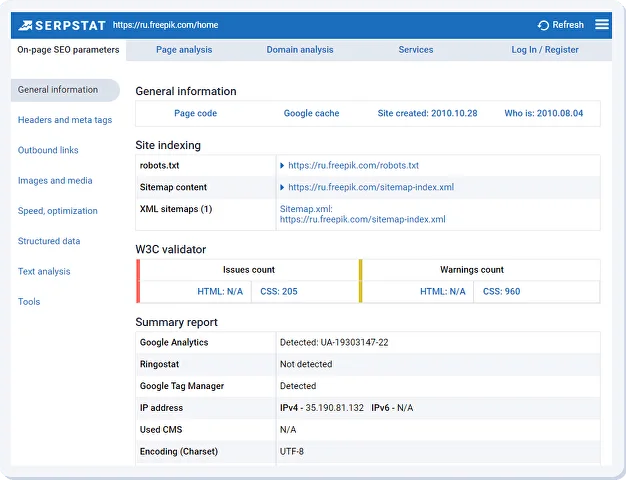Click the UTF-8 encoding value

click(x=291, y=452)
